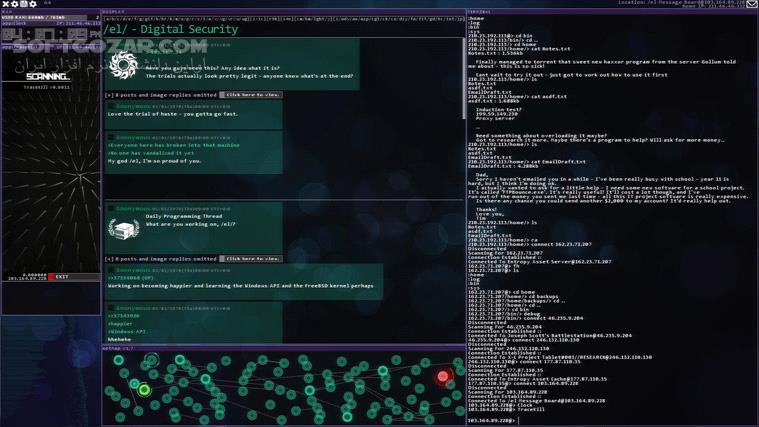The height and width of the screenshot is (427, 759).
Task: Click 'Daily Programming Thread' title text
Action: point(184,216)
